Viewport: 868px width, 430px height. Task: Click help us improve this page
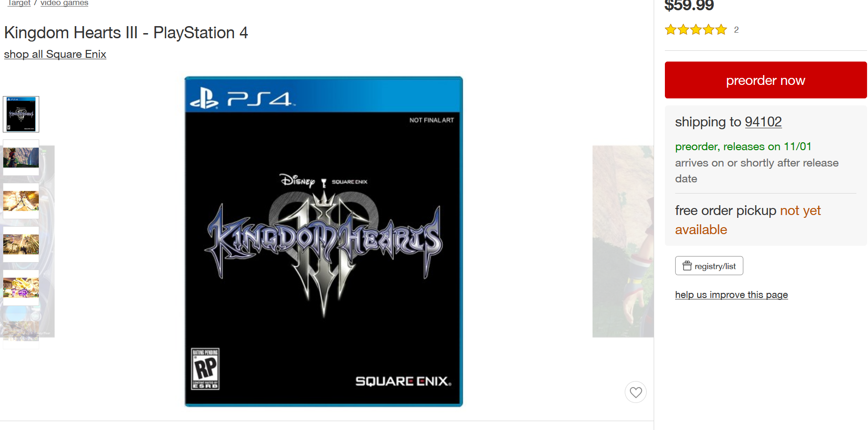731,295
